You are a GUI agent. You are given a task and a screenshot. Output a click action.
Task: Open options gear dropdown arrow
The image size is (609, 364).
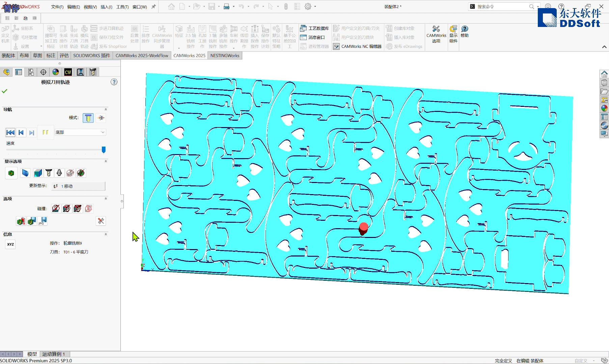315,7
